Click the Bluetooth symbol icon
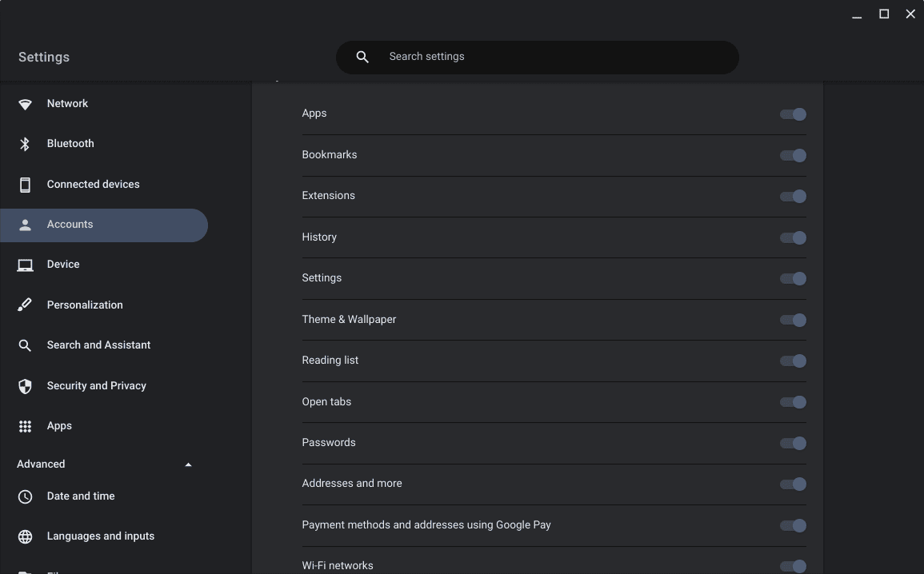924x574 pixels. pyautogui.click(x=25, y=144)
